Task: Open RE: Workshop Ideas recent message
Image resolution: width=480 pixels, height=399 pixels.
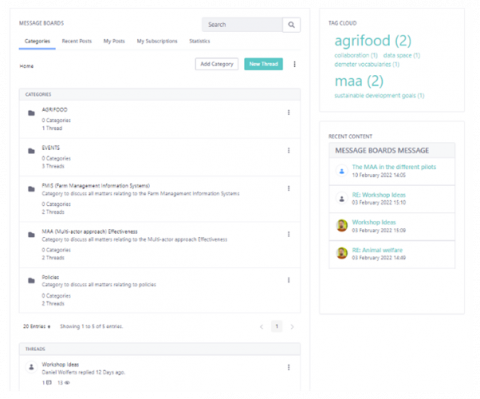Action: (379, 195)
